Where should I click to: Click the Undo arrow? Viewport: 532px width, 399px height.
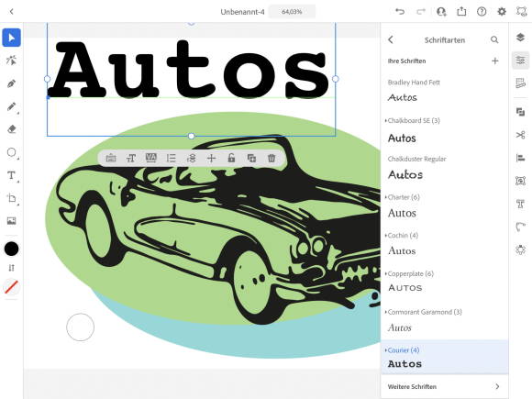pyautogui.click(x=400, y=12)
